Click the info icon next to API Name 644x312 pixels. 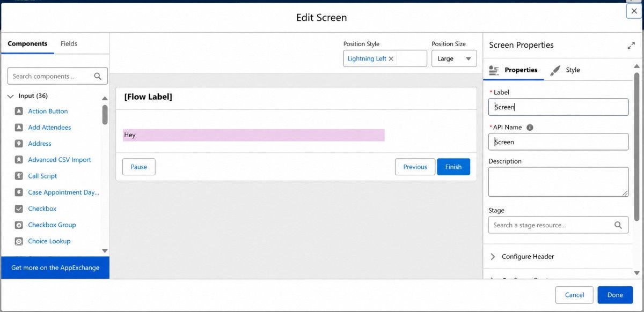tap(530, 128)
